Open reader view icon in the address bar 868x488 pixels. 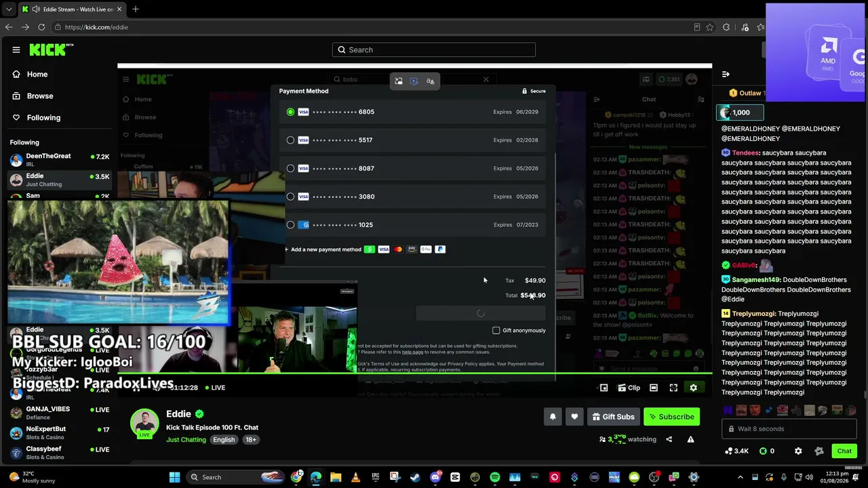[x=696, y=27]
